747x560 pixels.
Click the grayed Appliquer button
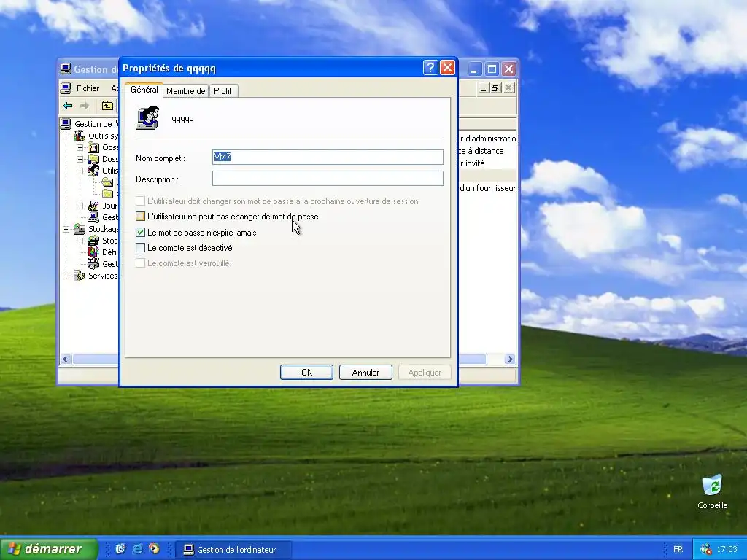[425, 373]
